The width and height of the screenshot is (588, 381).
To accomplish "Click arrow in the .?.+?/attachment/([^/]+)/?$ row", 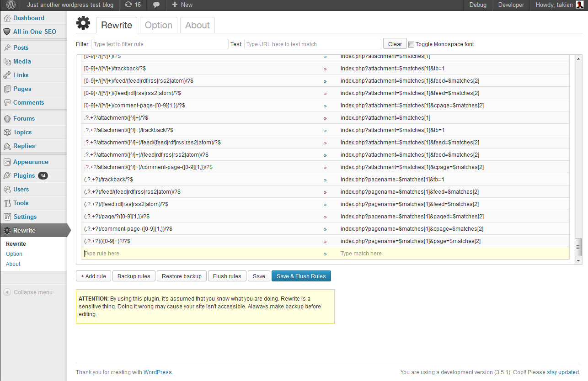I will (x=325, y=118).
